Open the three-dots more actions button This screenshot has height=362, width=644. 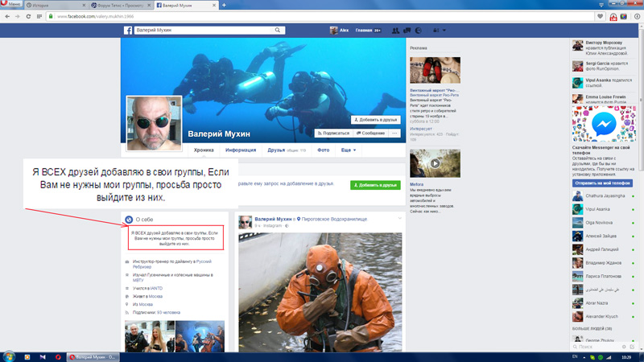point(394,133)
